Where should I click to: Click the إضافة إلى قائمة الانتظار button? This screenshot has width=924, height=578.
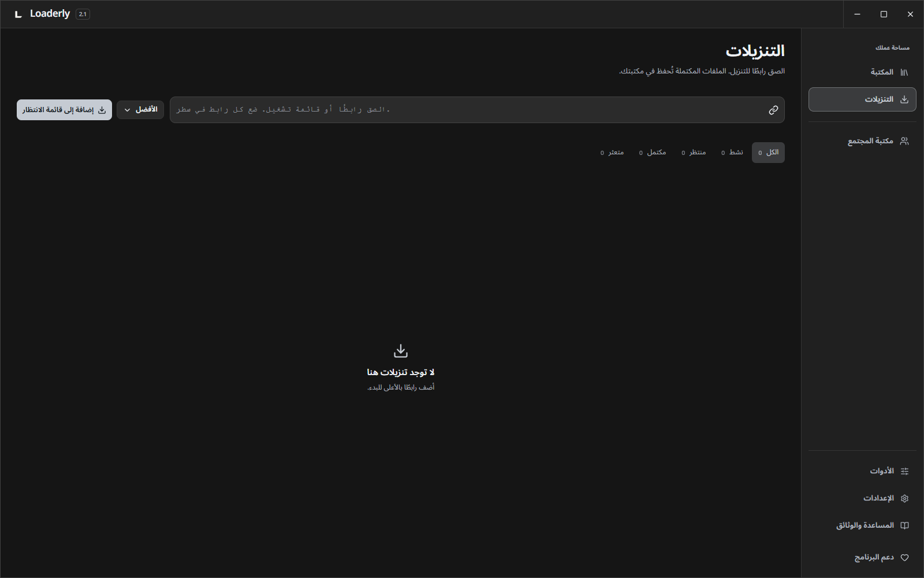pos(64,110)
